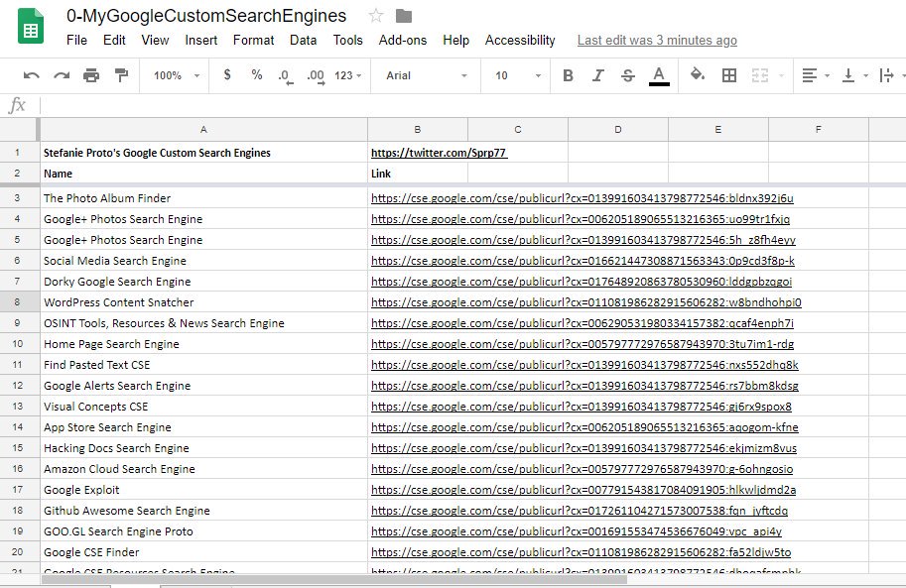The height and width of the screenshot is (588, 906).
Task: Select the cell 'Amazon Cloud Search Engine'
Action: coord(203,469)
